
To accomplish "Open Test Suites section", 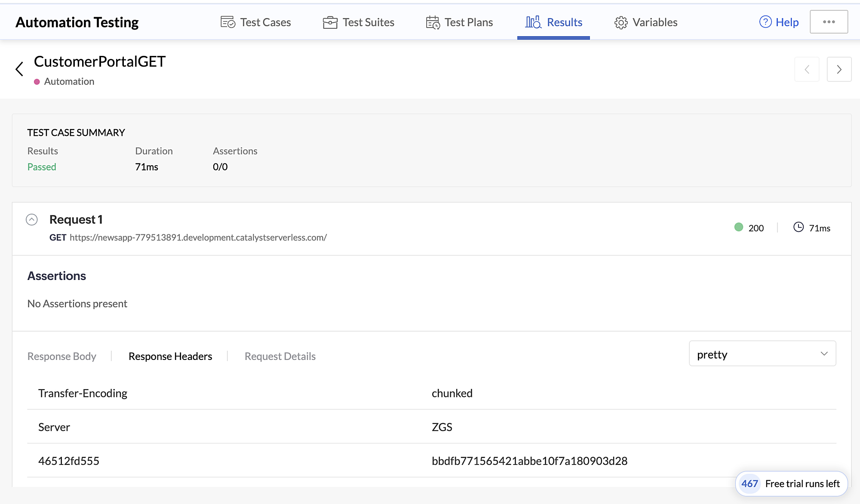I will (x=368, y=22).
